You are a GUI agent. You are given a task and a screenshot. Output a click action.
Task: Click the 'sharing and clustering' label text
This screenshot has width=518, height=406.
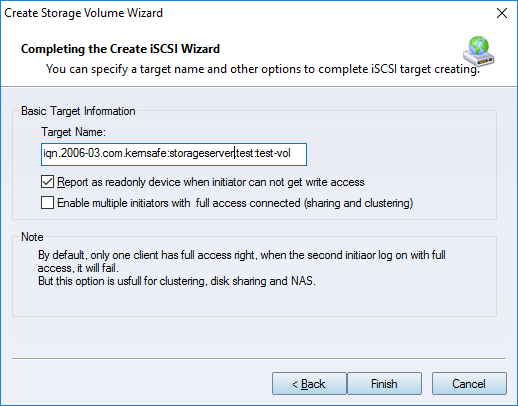pyautogui.click(x=358, y=203)
